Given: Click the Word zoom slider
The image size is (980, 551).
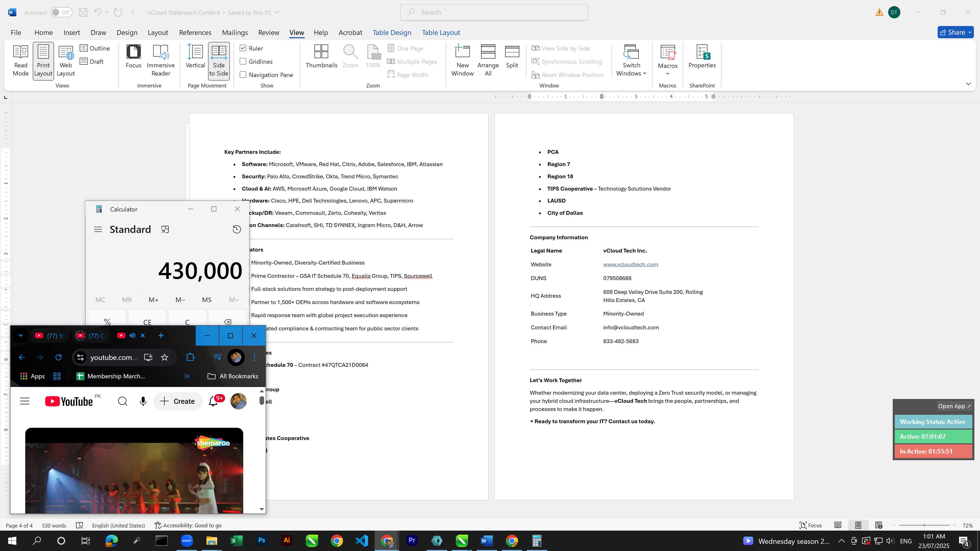Looking at the screenshot, I should (x=924, y=525).
